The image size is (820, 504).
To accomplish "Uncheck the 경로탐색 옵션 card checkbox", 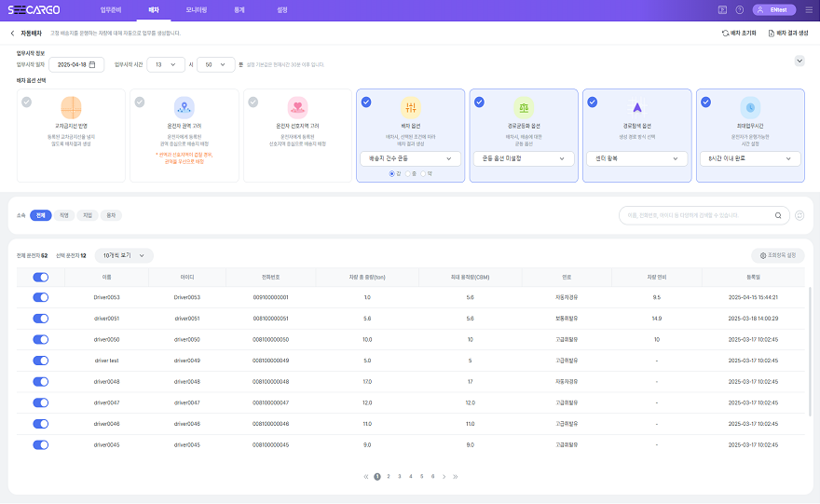I will tap(593, 102).
